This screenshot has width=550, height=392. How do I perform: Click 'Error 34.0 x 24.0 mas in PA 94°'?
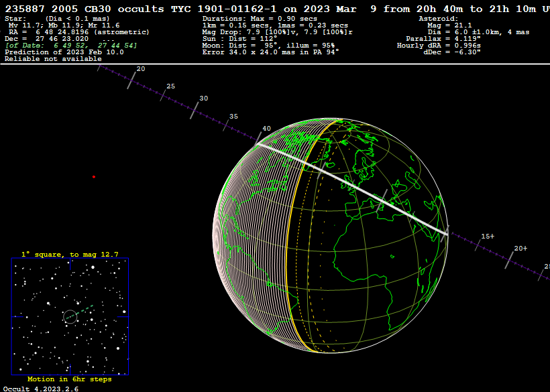[x=270, y=52]
